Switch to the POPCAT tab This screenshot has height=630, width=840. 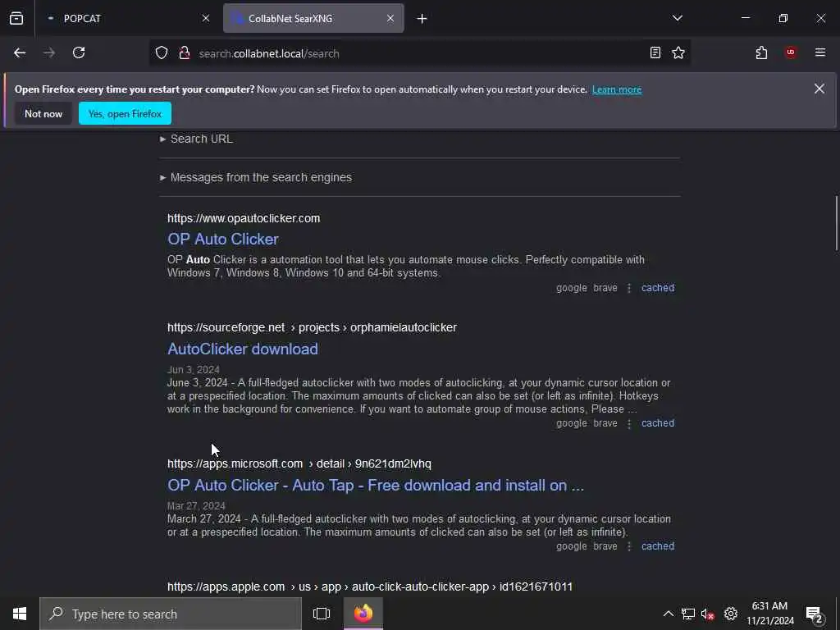126,18
